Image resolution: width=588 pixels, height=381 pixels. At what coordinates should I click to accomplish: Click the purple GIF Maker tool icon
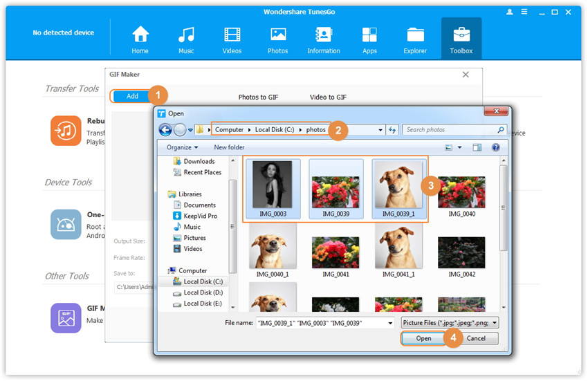click(x=66, y=318)
